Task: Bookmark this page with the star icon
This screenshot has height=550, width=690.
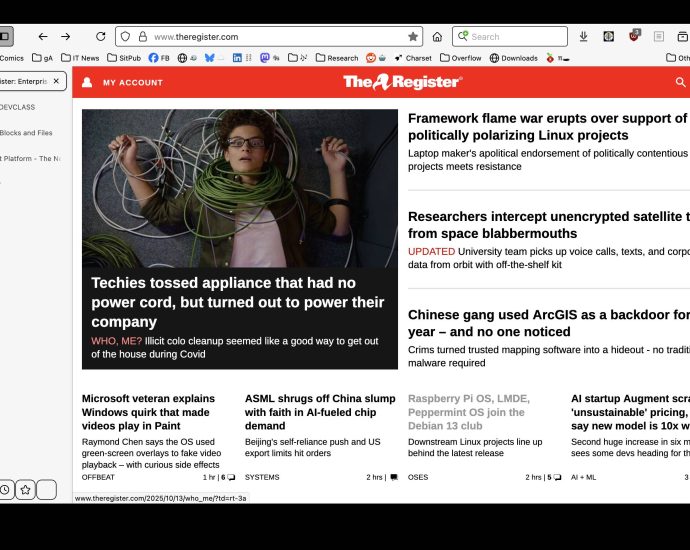Action: (x=413, y=36)
